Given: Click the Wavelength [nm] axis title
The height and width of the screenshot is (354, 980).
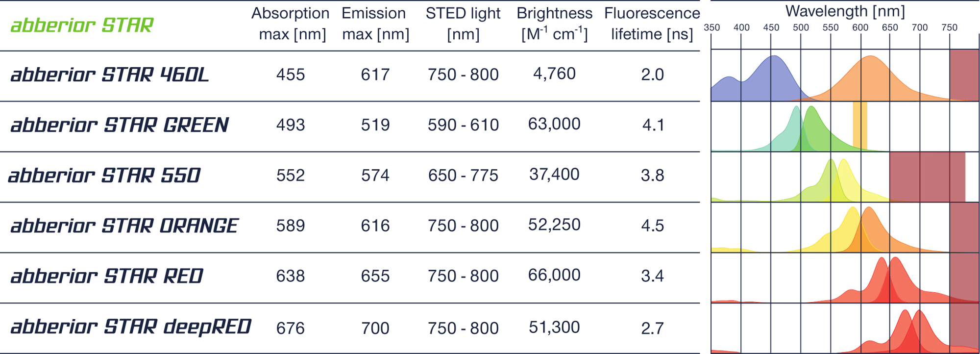Looking at the screenshot, I should click(845, 11).
